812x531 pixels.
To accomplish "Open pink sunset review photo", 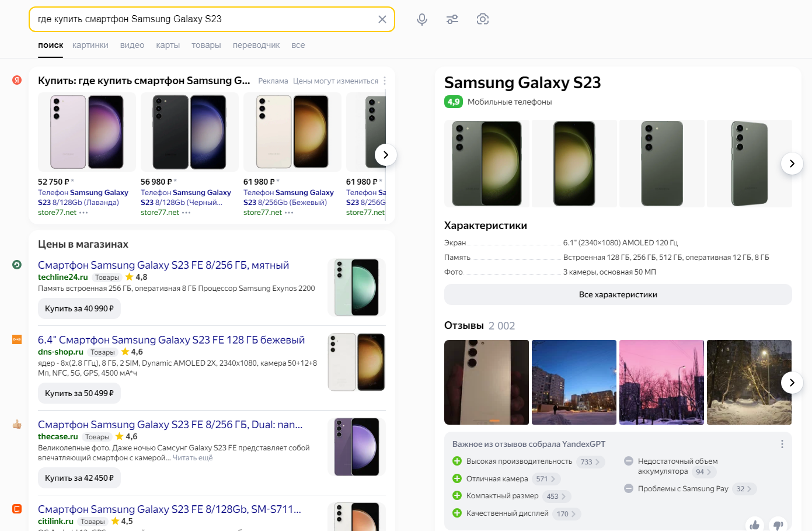I will point(661,382).
